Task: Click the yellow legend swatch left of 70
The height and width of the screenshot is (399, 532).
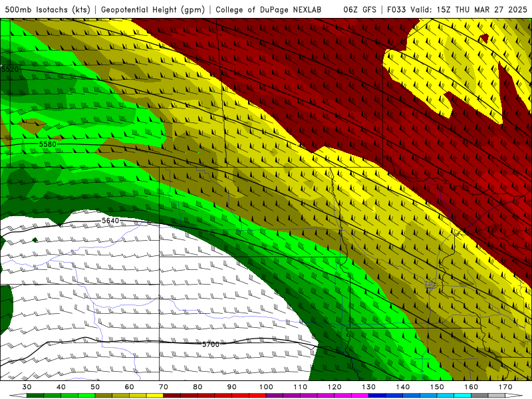Action: tap(155, 396)
